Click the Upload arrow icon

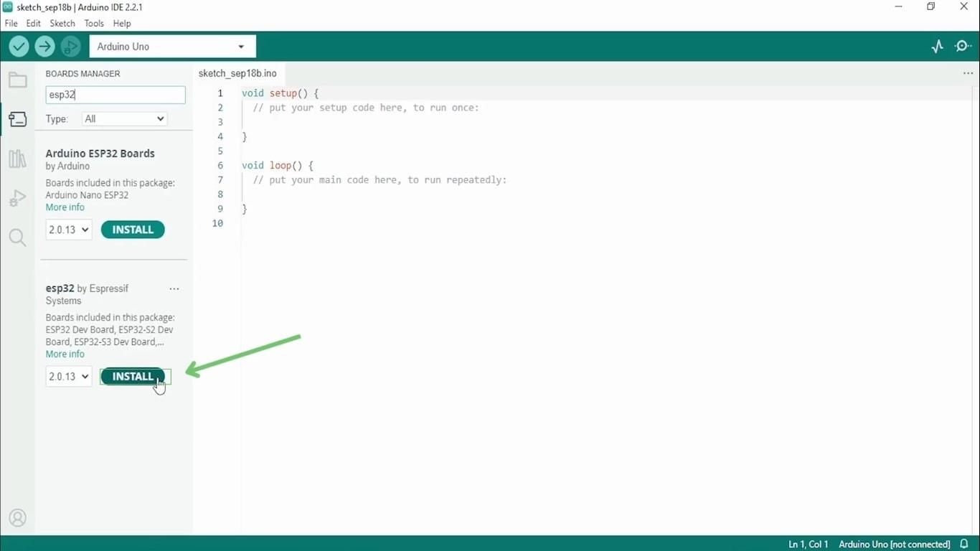click(44, 46)
